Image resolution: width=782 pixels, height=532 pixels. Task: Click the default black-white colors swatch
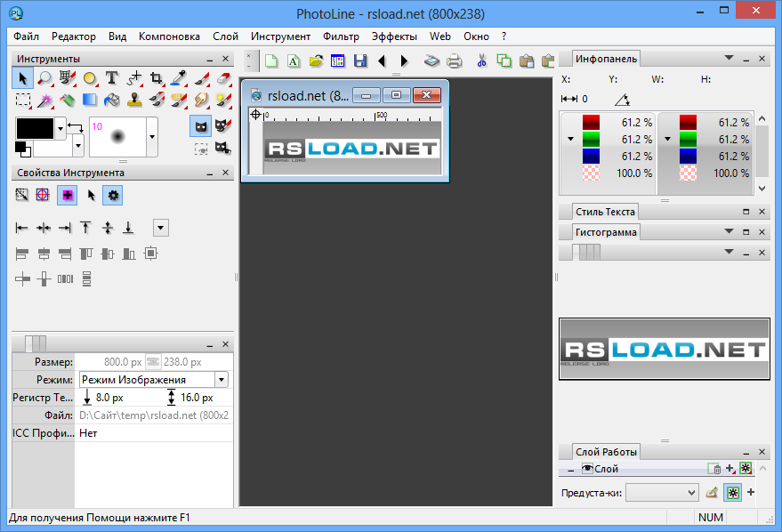pos(22,149)
